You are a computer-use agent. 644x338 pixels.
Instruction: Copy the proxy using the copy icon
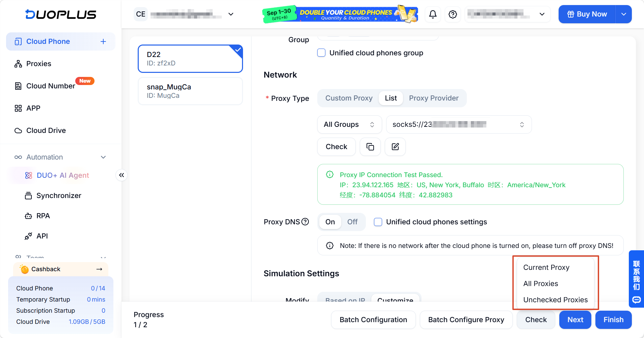(x=370, y=147)
